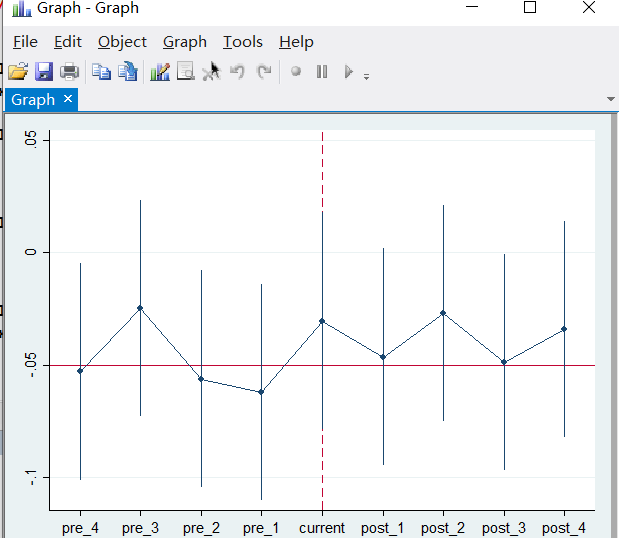Click the pre_1 axis label
Screen dimensions: 619x538
click(261, 528)
